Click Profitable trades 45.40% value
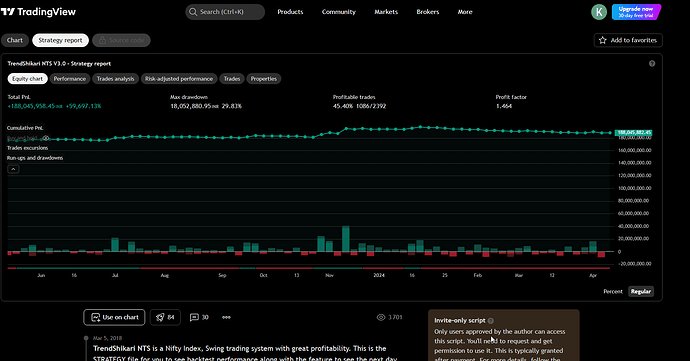This screenshot has width=690, height=361. click(x=343, y=106)
